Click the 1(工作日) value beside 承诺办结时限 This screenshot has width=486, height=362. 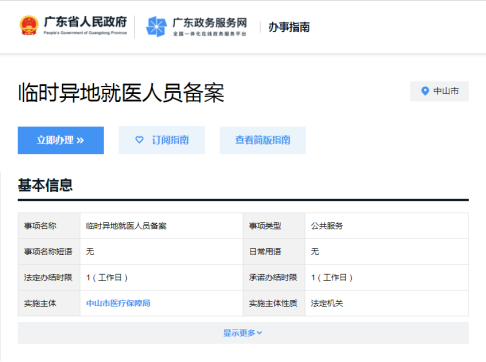[332, 277]
